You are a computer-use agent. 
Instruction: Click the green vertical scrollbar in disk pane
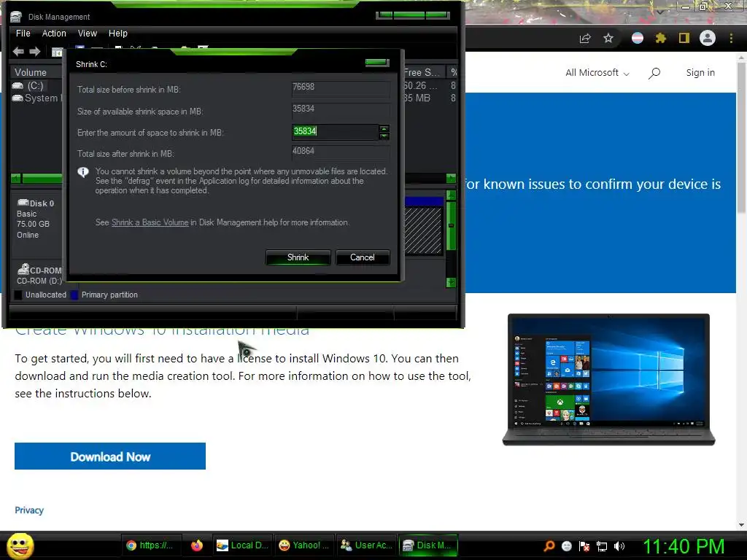(x=451, y=225)
